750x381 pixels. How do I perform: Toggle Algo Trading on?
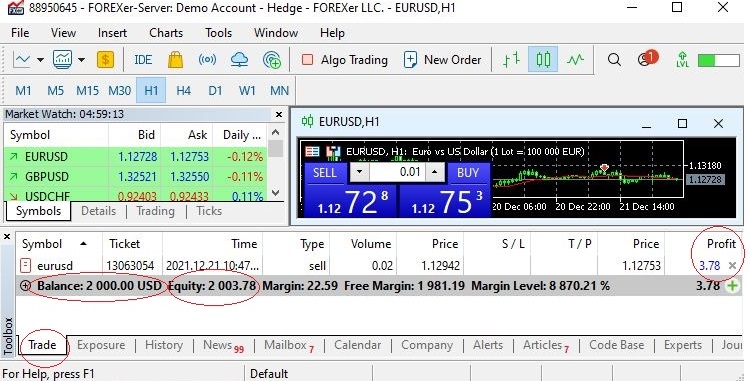[x=344, y=60]
